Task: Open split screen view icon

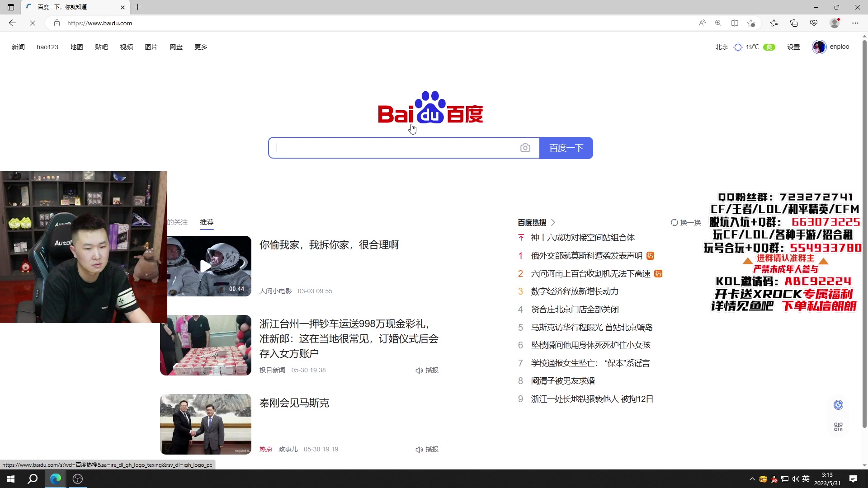Action: [x=735, y=23]
